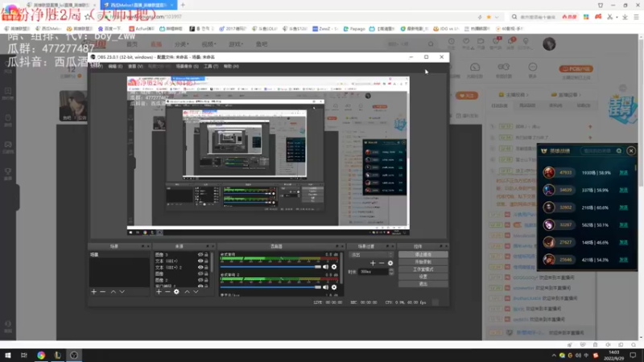
Task: Mute second mixer audio channel
Action: pyautogui.click(x=326, y=287)
